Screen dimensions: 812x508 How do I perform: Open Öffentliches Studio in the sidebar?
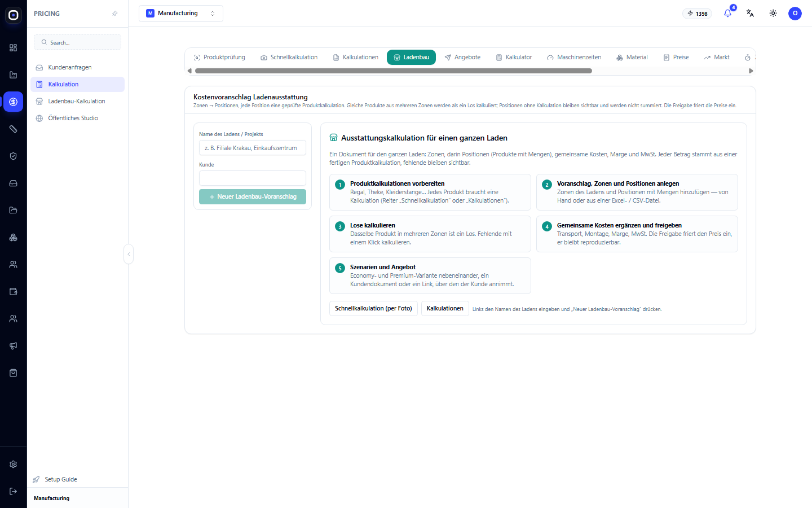pyautogui.click(x=77, y=118)
